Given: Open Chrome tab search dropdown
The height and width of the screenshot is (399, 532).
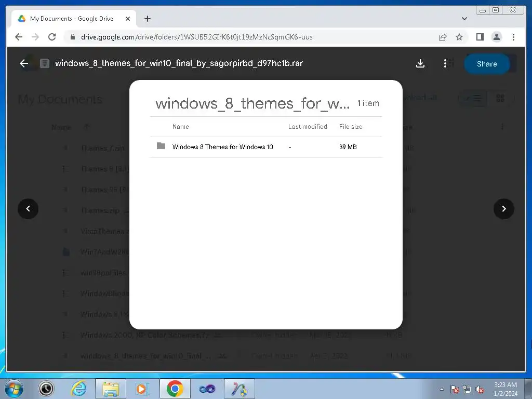Looking at the screenshot, I should (464, 19).
